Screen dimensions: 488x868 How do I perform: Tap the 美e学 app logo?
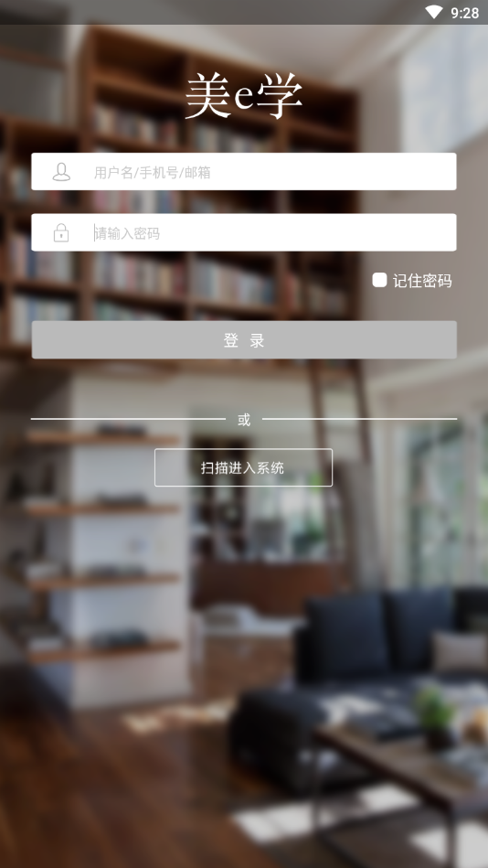[243, 97]
